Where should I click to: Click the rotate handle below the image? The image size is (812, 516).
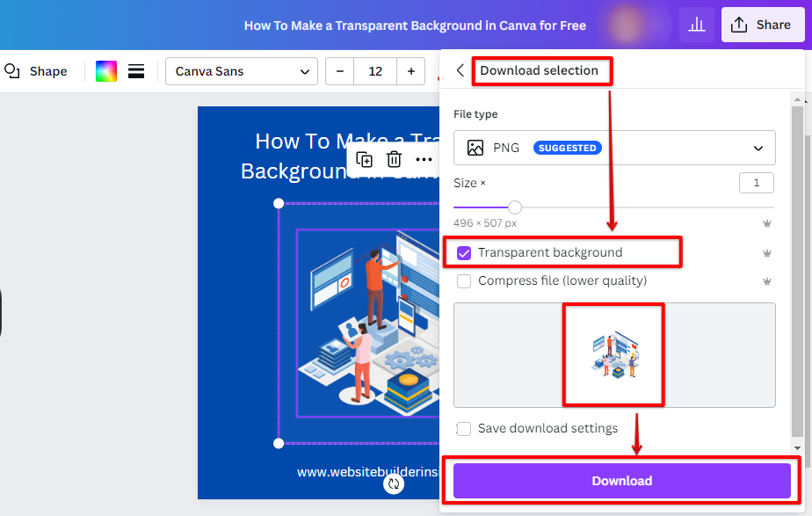pyautogui.click(x=394, y=483)
